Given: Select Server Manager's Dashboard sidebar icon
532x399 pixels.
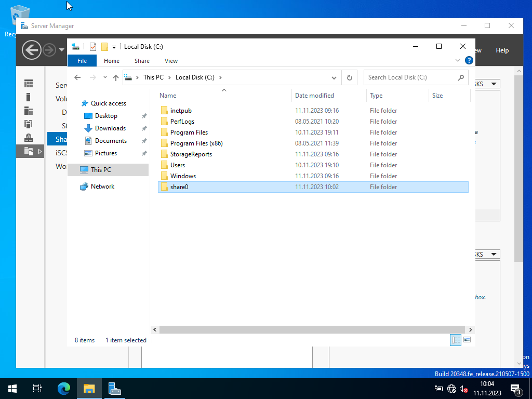Looking at the screenshot, I should 29,84.
